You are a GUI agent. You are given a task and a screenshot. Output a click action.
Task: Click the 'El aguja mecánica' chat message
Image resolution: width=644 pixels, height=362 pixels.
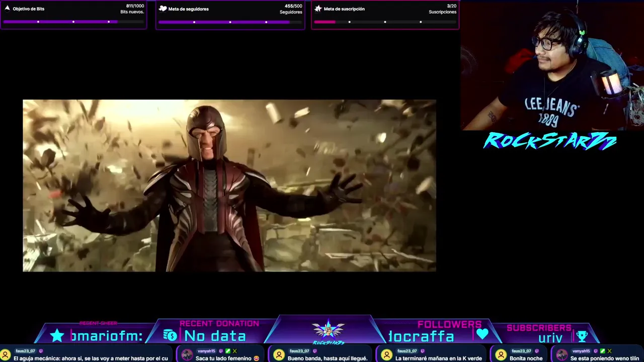coord(91,358)
